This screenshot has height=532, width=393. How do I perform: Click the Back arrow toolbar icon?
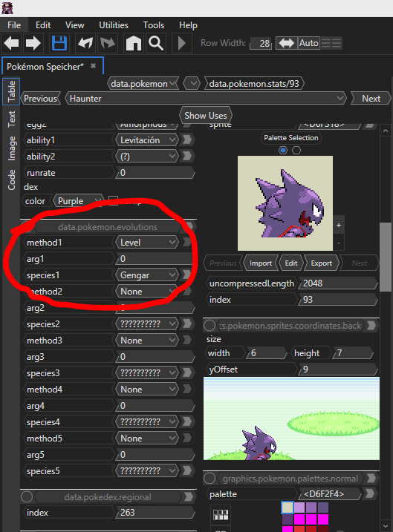[x=12, y=43]
